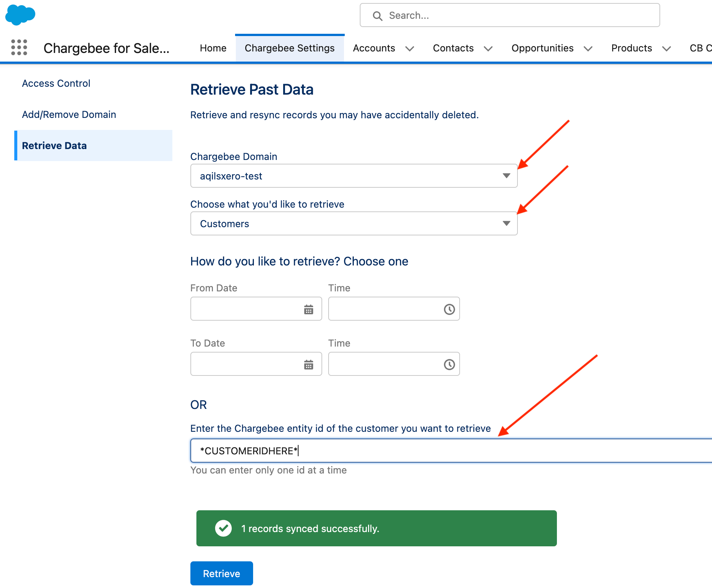Click the From Date Time input
Image resolution: width=712 pixels, height=588 pixels.
394,309
